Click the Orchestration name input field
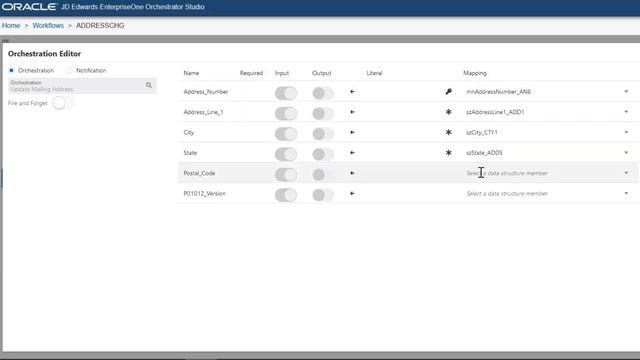This screenshot has height=360, width=640. pyautogui.click(x=82, y=86)
